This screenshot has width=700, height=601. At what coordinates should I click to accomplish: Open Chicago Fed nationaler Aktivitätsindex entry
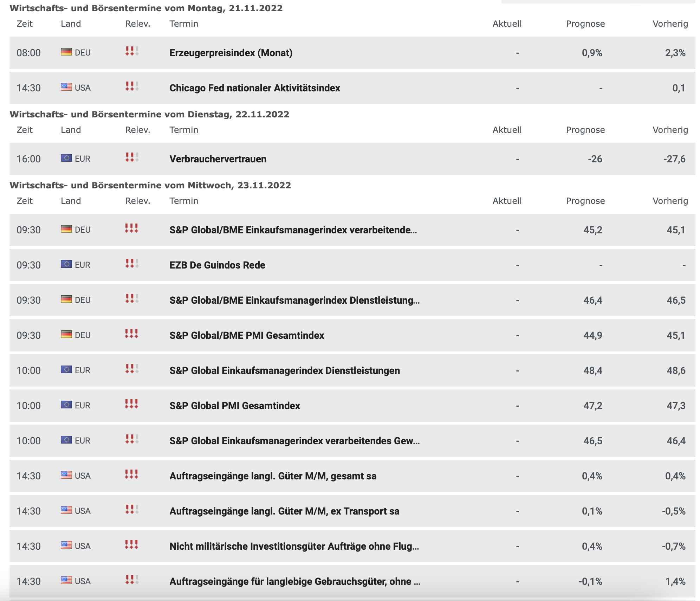point(255,88)
